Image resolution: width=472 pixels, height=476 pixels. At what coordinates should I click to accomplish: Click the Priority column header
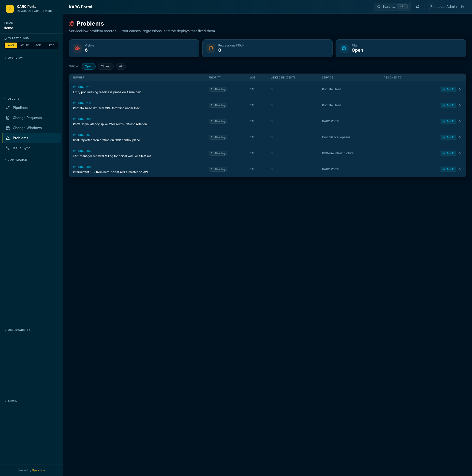point(214,77)
